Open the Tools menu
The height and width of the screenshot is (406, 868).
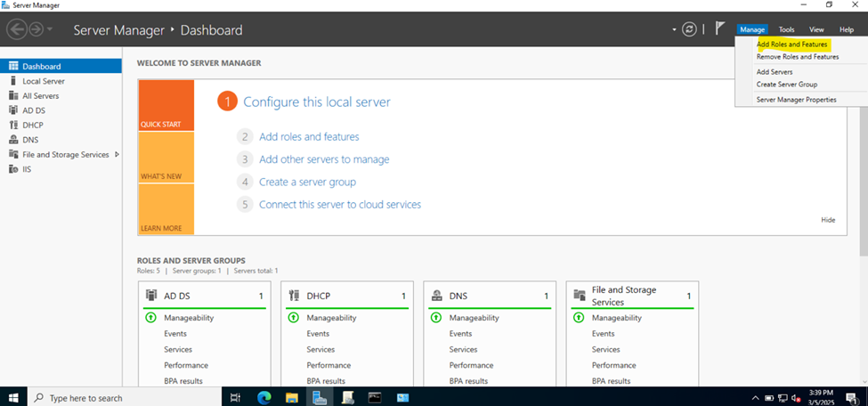coord(786,30)
